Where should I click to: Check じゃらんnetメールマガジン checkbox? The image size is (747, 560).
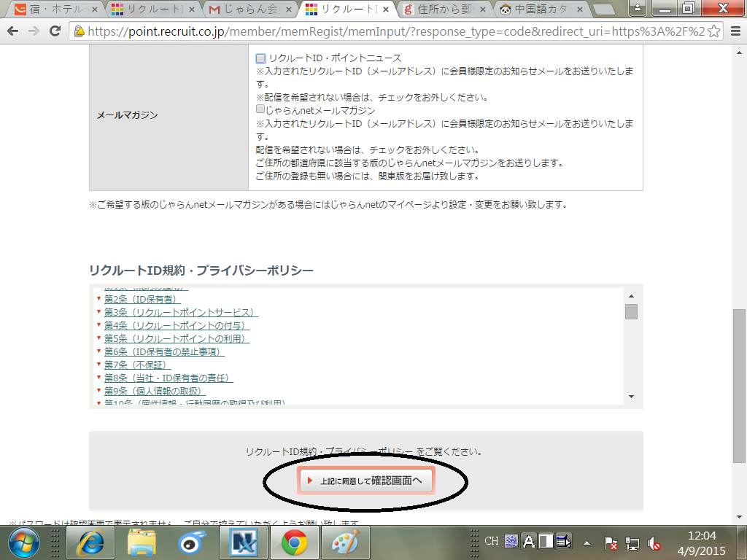260,109
